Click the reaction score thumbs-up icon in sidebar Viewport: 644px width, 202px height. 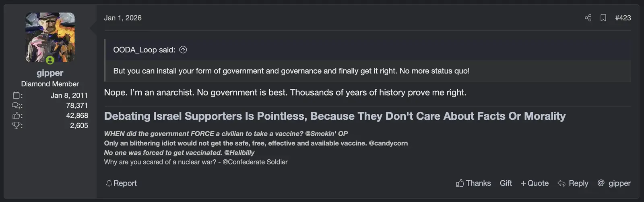(17, 116)
